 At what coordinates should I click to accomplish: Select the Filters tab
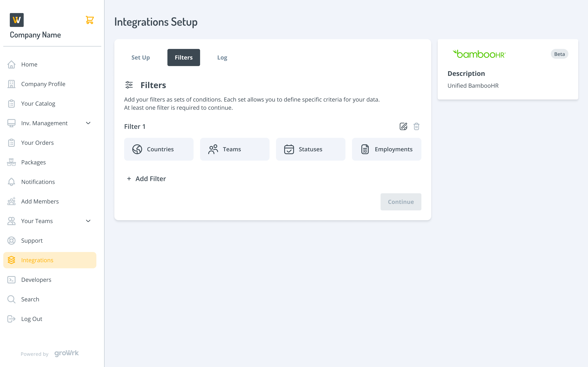pos(183,57)
